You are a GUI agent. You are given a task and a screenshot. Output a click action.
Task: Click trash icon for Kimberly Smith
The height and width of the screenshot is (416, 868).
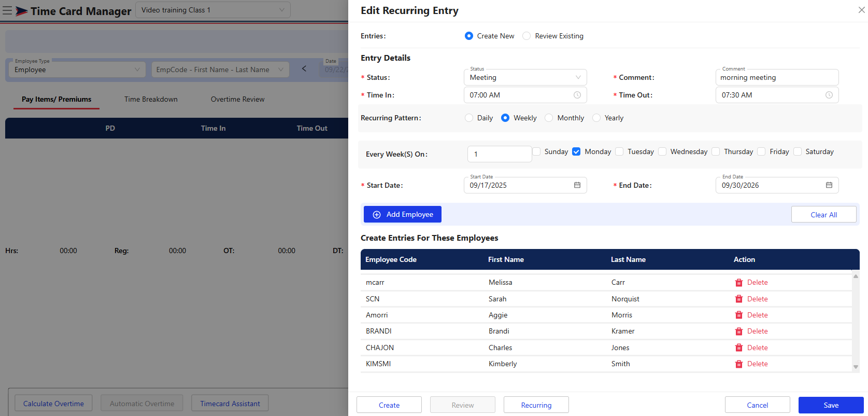click(739, 364)
